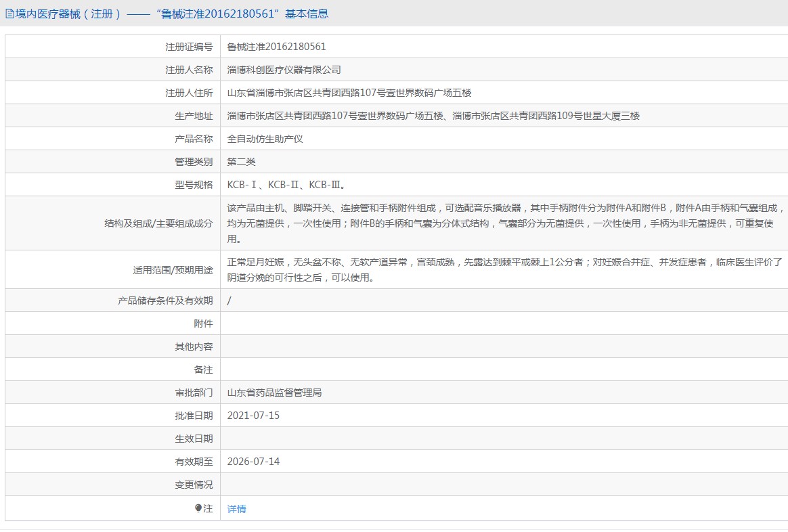Viewport: 788px width, 532px height.
Task: Select product name 全自动仿生助产仪
Action: pyautogui.click(x=265, y=139)
